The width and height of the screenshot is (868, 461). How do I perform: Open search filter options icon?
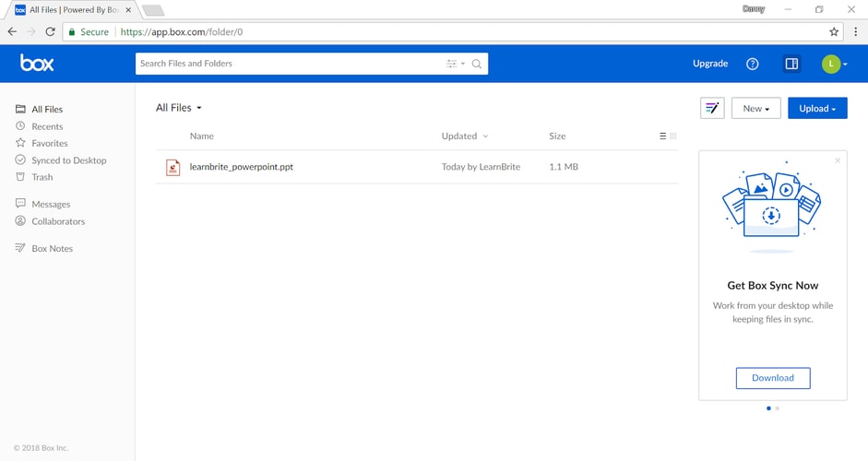[x=453, y=64]
